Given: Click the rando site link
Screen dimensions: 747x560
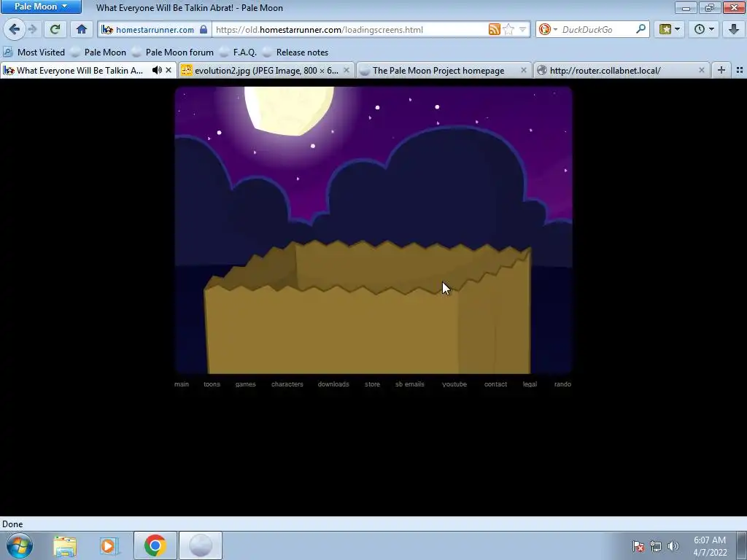Looking at the screenshot, I should [x=562, y=384].
